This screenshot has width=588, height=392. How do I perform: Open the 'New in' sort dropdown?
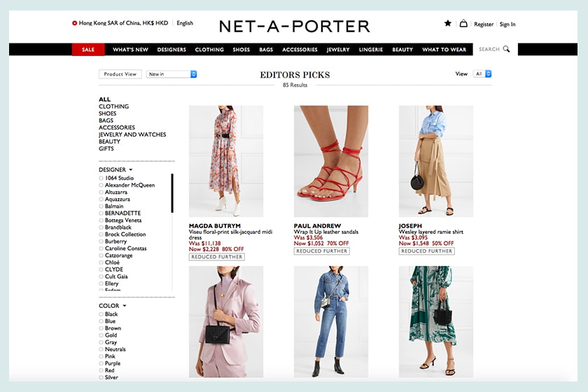pos(171,74)
